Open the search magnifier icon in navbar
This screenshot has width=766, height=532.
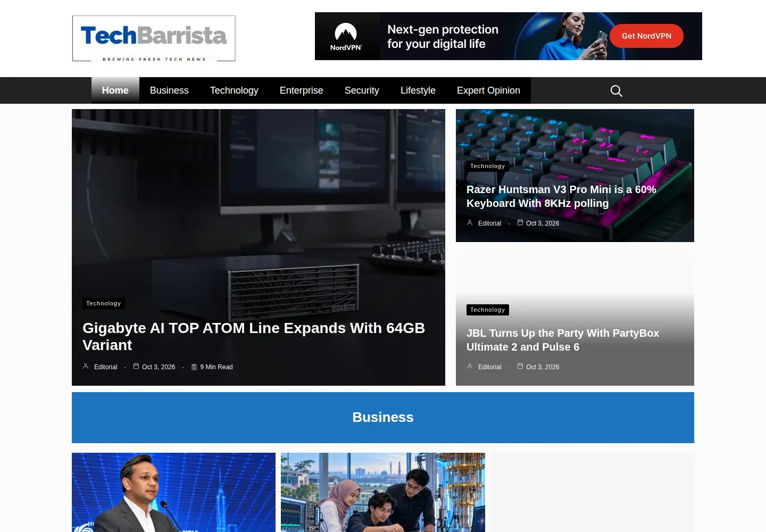[616, 91]
